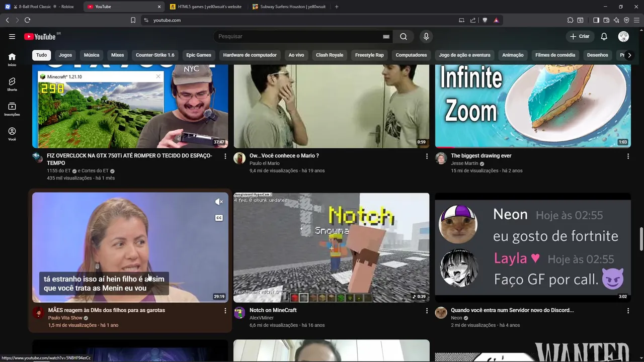Select the Jogos filter chip

pos(65,55)
